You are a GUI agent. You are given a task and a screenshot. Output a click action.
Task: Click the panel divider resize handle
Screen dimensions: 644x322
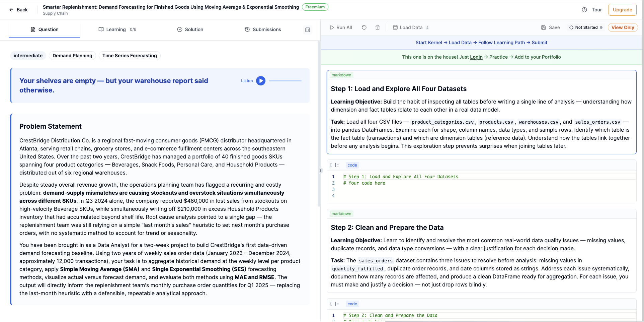[321, 171]
